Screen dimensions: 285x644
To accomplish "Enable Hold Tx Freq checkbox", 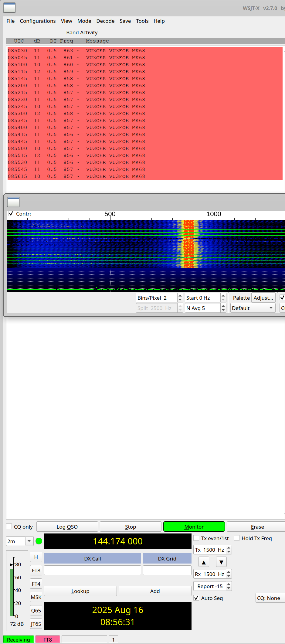I will [237, 538].
